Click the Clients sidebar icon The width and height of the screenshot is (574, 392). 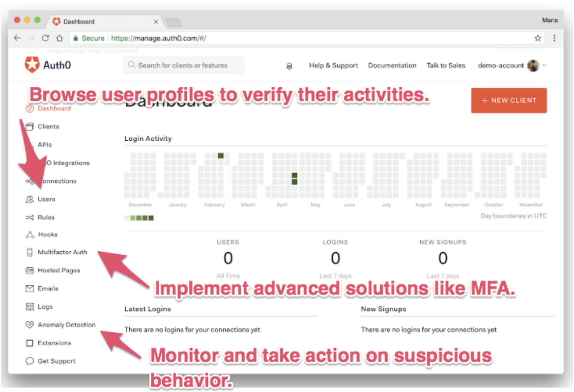click(x=29, y=126)
